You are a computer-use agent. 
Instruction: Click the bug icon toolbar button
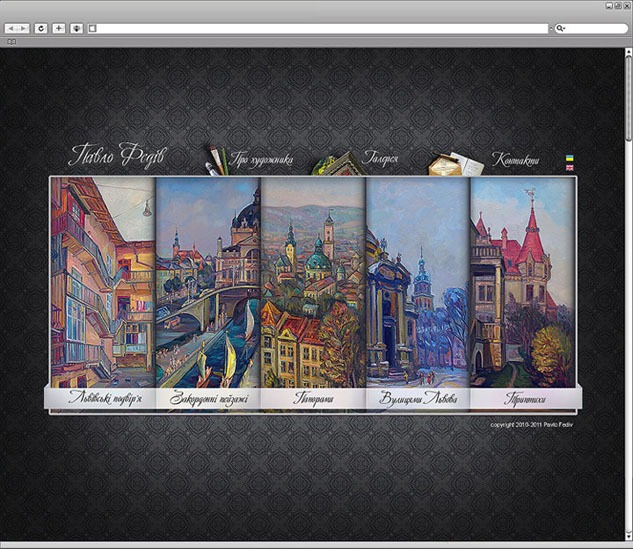coord(77,28)
